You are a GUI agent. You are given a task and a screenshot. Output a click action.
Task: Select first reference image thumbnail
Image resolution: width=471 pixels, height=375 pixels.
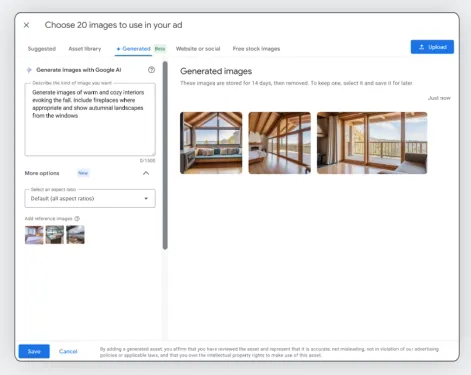pos(34,235)
